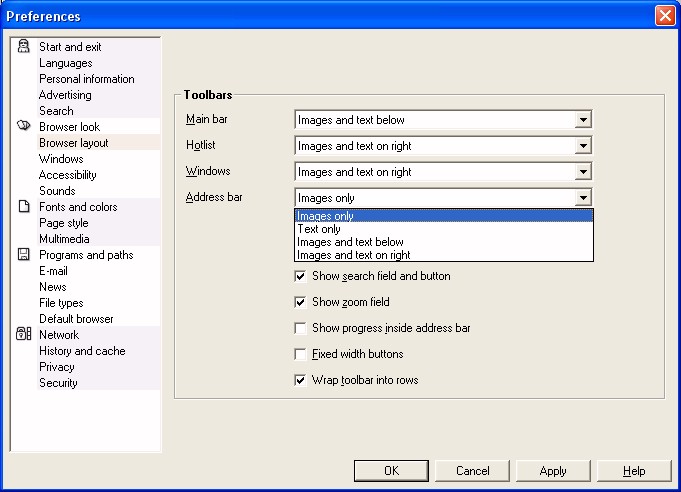Close the Preferences dialog window
This screenshot has height=492, width=681.
pyautogui.click(x=665, y=16)
